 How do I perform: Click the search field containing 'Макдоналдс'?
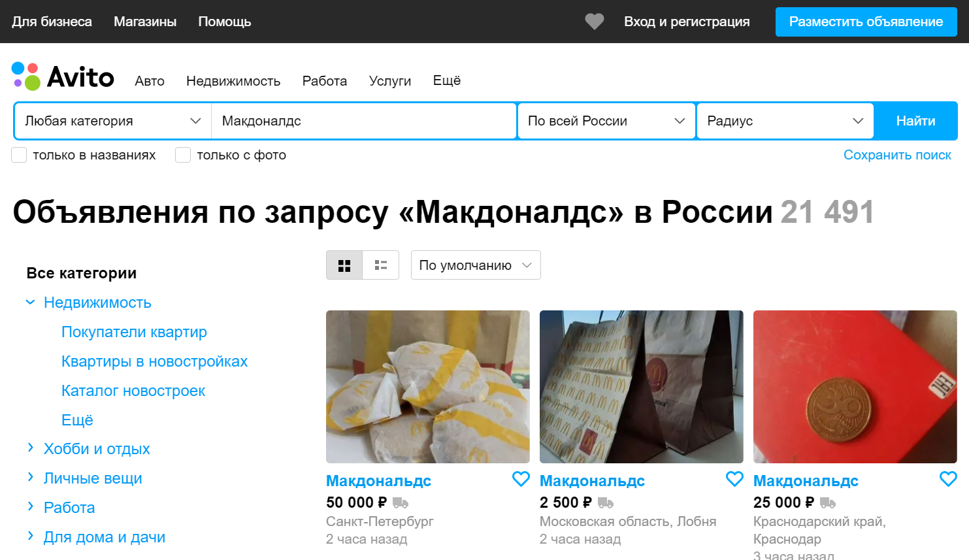(x=363, y=121)
